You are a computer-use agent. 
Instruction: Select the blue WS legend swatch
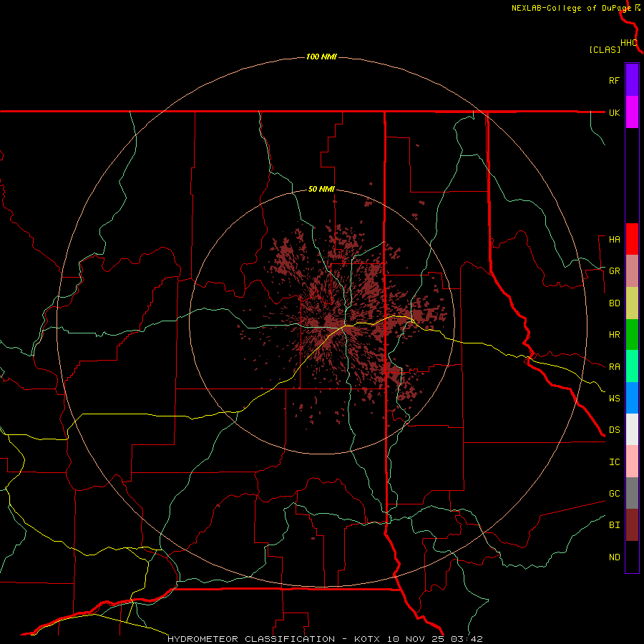(x=632, y=398)
